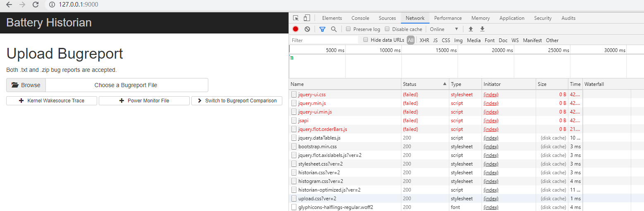This screenshot has width=644, height=211.
Task: Select the Network tab
Action: click(x=415, y=18)
